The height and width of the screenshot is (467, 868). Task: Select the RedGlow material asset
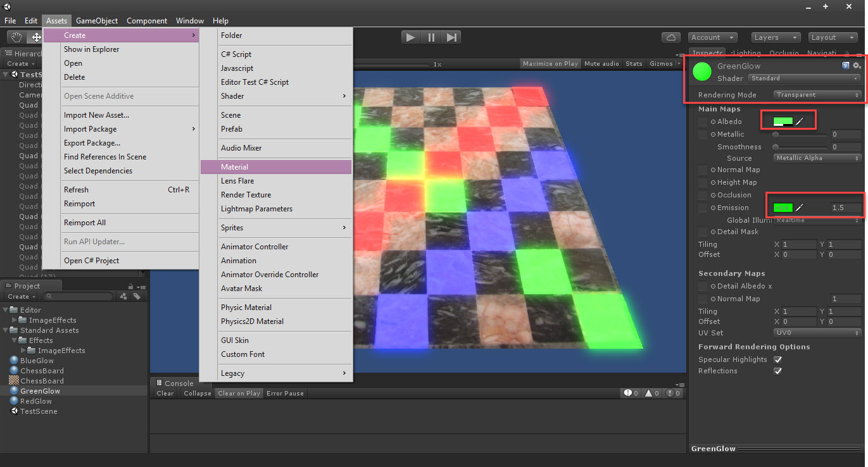point(35,401)
